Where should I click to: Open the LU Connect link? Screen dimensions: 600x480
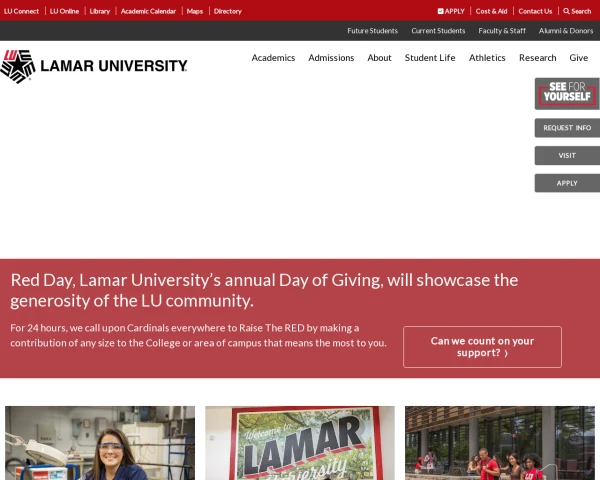(21, 11)
